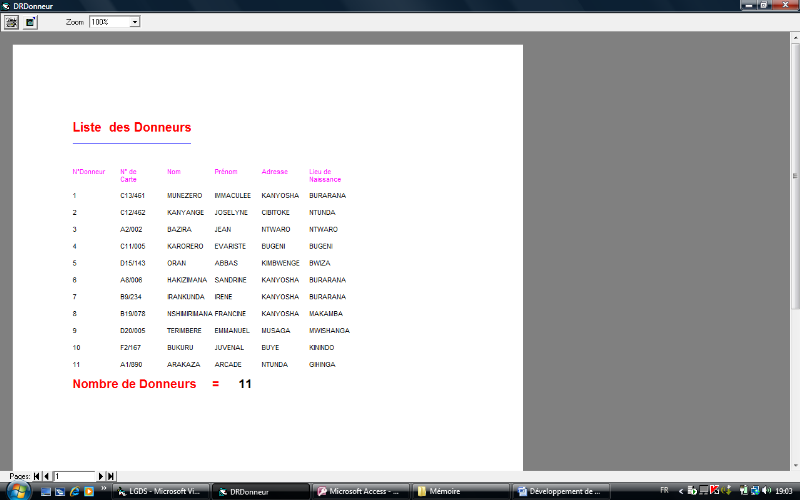Click the Adresse column header
Viewport: 800px width, 500px height.
pos(274,172)
